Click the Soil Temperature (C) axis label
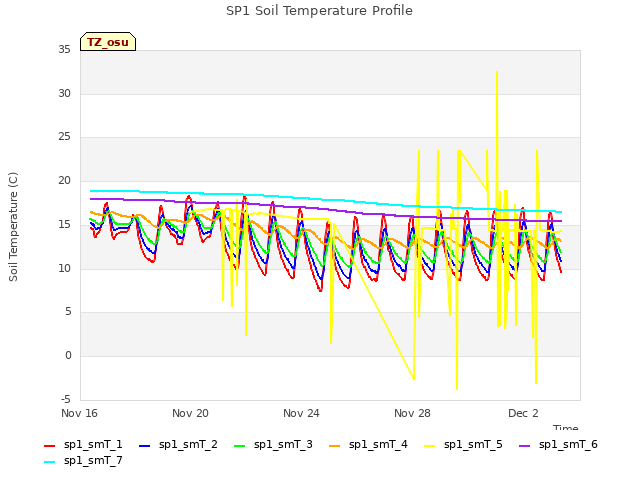This screenshot has width=640, height=480. coord(13,227)
